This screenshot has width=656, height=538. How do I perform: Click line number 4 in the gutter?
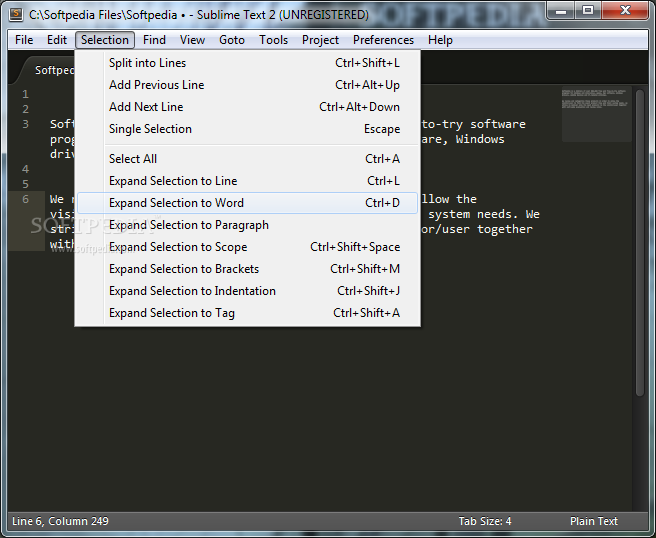[x=26, y=169]
